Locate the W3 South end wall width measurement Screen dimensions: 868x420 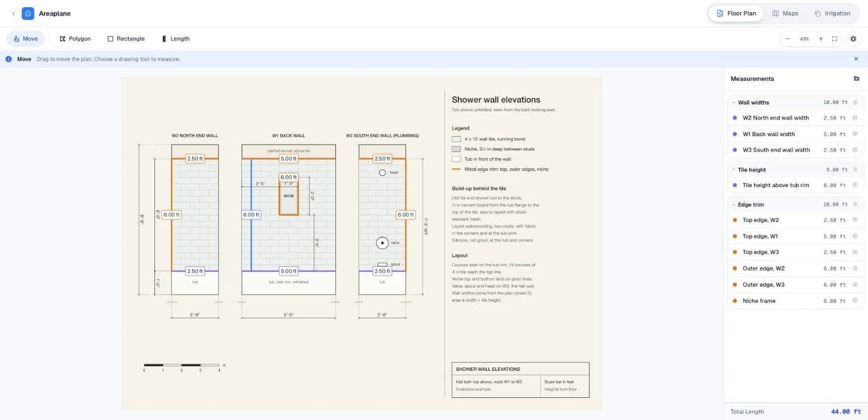[855, 150]
